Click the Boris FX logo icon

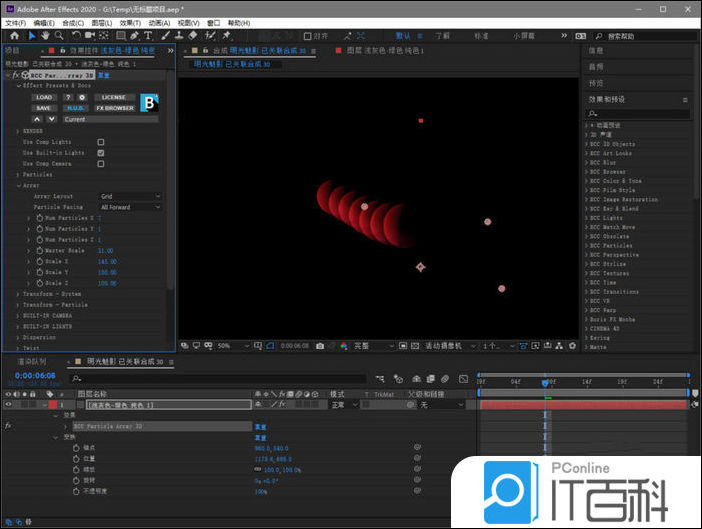tap(149, 102)
